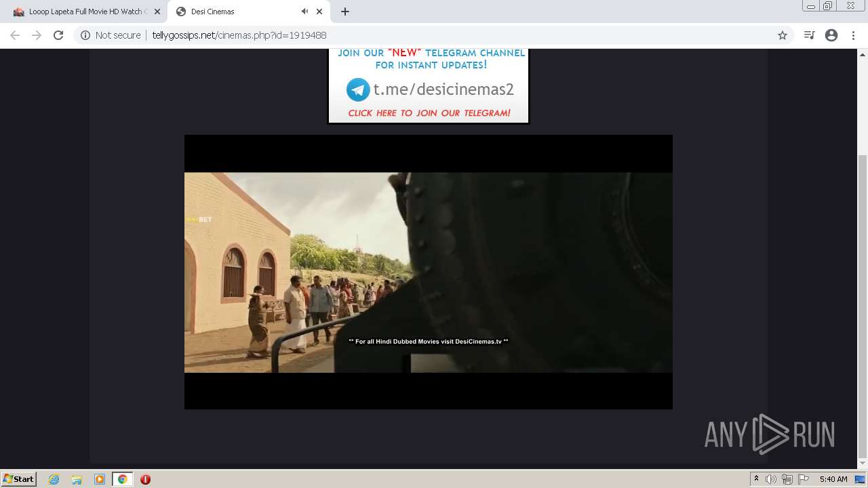Image resolution: width=868 pixels, height=488 pixels.
Task: Show hidden system tray icons
Action: point(756,479)
